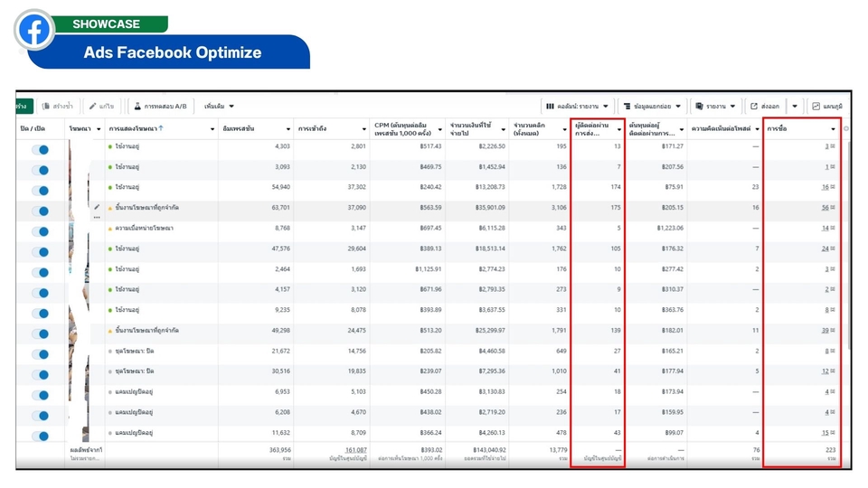Click the total impressions 363,956
868x488 pixels.
(x=279, y=450)
